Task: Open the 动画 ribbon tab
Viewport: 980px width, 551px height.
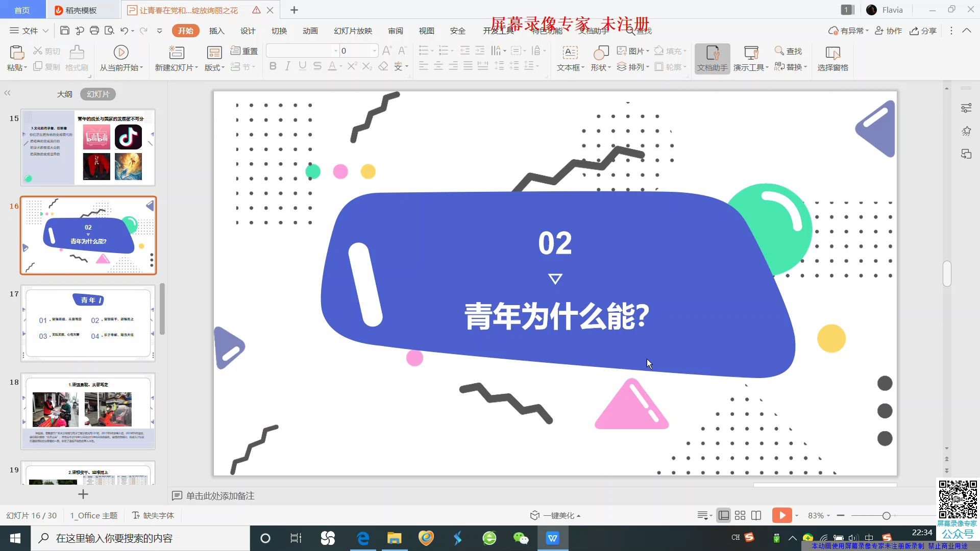Action: point(310,31)
